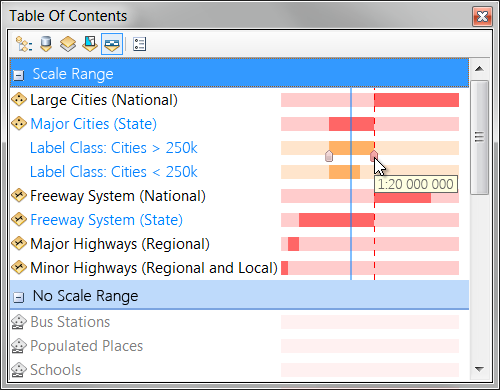Click the Scale Range group header text
The width and height of the screenshot is (500, 390).
73,74
